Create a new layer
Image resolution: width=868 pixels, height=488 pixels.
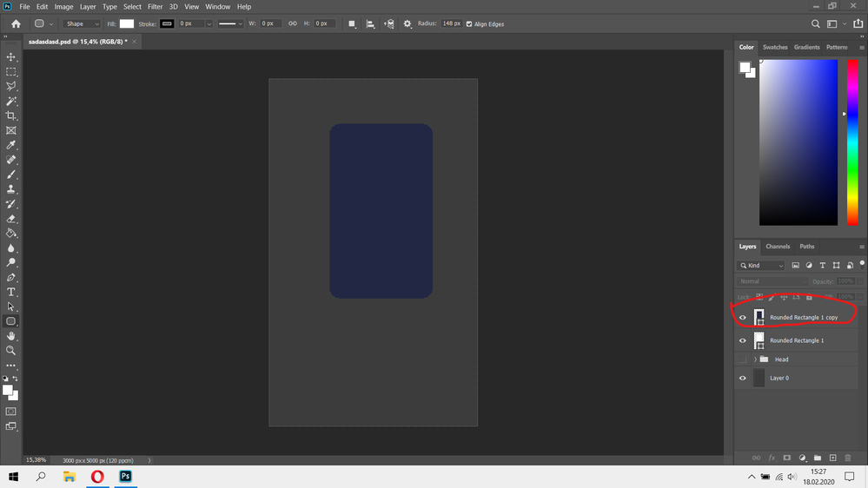[832, 458]
